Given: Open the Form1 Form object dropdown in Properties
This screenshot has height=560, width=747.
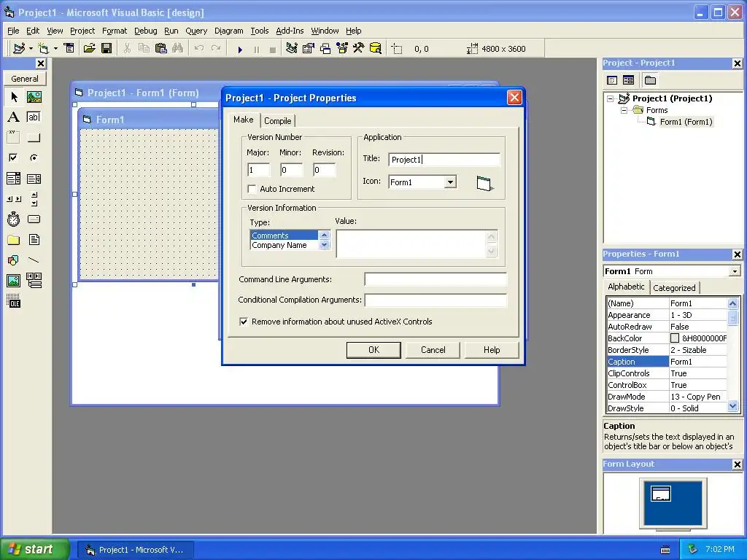Looking at the screenshot, I should [x=735, y=271].
